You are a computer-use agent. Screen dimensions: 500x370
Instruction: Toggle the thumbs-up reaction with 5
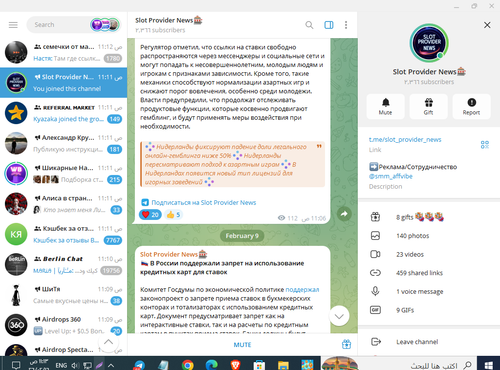174,215
